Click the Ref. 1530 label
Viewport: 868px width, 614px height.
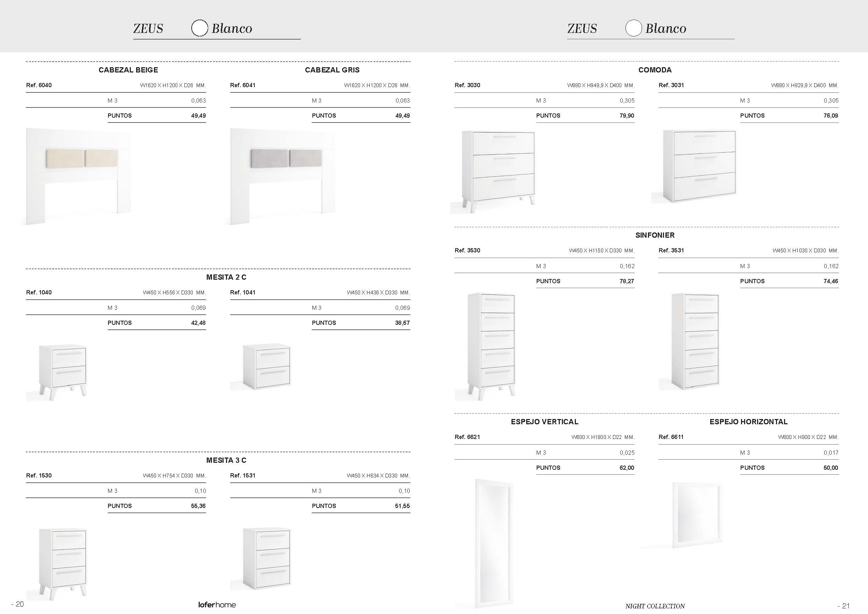pyautogui.click(x=39, y=475)
